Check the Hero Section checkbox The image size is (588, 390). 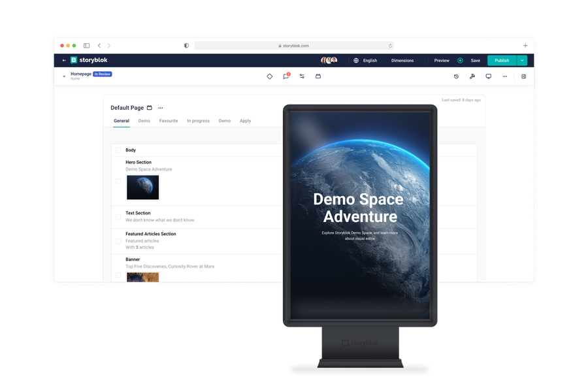point(118,181)
